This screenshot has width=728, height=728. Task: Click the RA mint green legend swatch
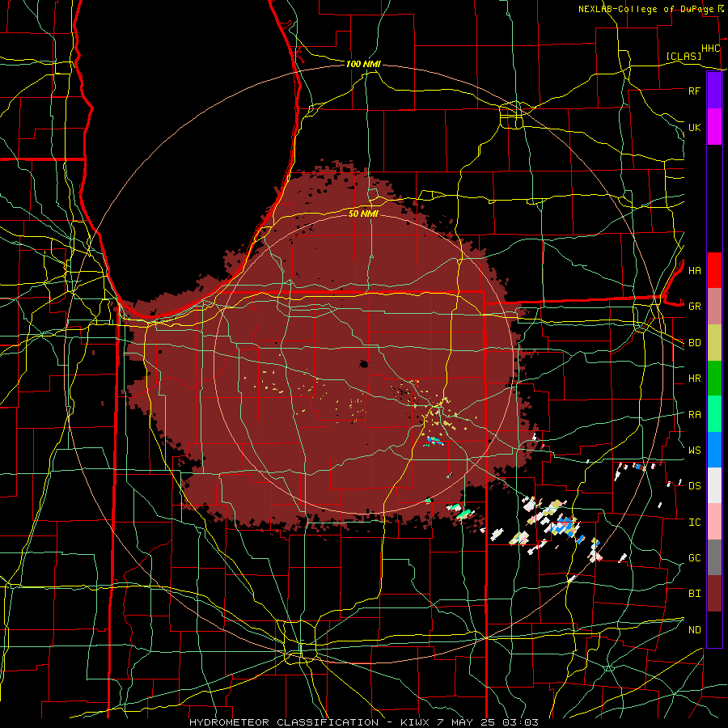coord(714,414)
